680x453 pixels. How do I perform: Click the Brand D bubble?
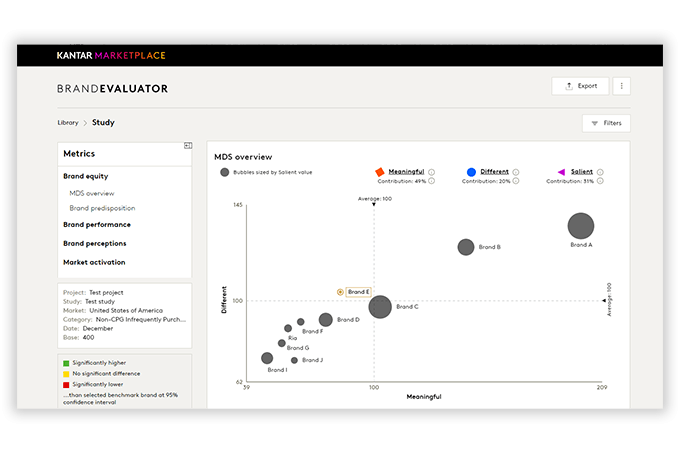(326, 320)
